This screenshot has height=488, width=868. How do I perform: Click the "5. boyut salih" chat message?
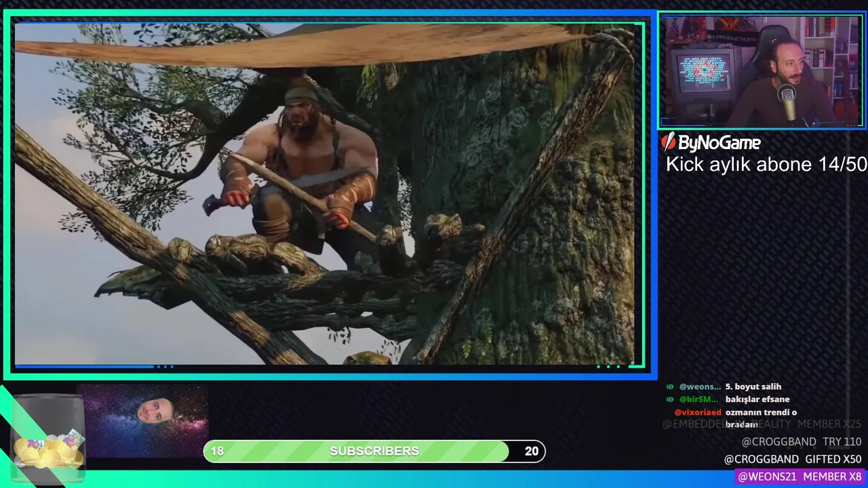[x=753, y=386]
